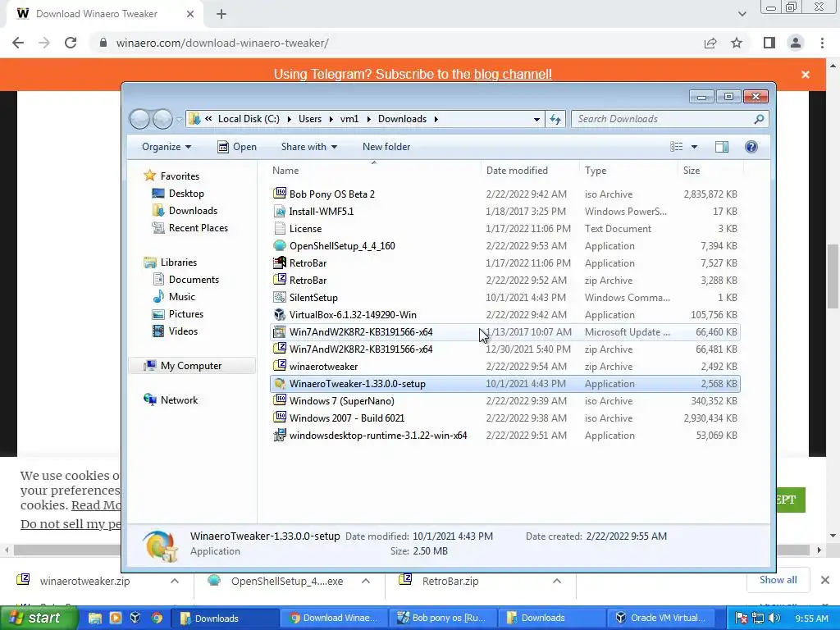
Task: Open options for OpenShellSetup download item
Action: tap(365, 581)
